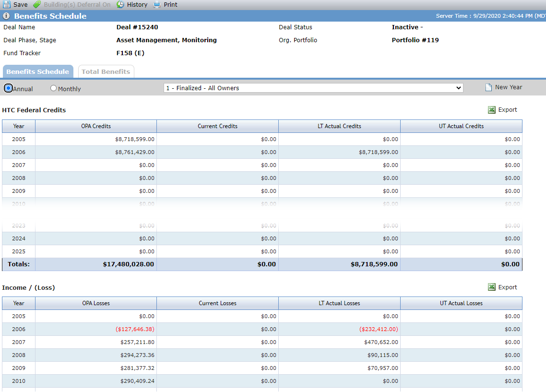The height and width of the screenshot is (392, 546).
Task: Click the UT Actual Losses column header
Action: point(462,303)
